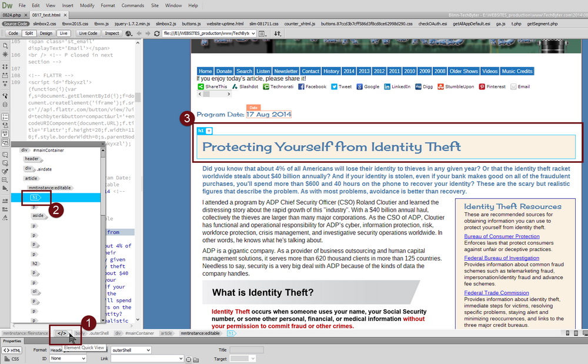This screenshot has width=588, height=364.
Task: Click the Federal Trade Commission link
Action: 496,293
